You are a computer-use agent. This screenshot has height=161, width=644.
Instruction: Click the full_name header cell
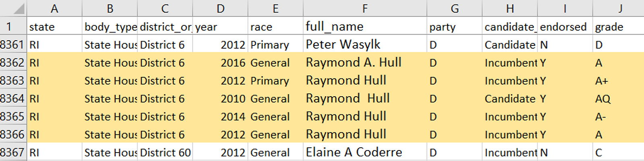point(365,27)
